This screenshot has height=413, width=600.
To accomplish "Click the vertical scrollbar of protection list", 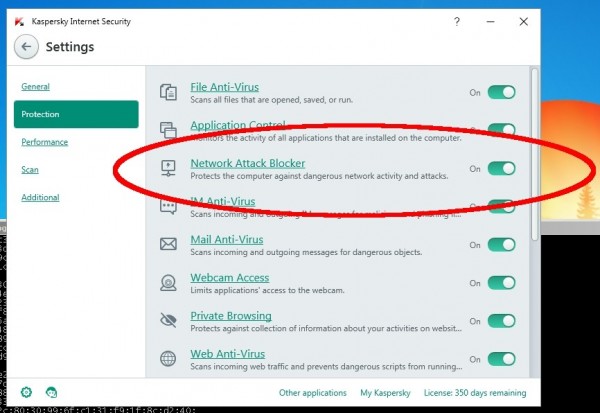I will tap(534, 150).
